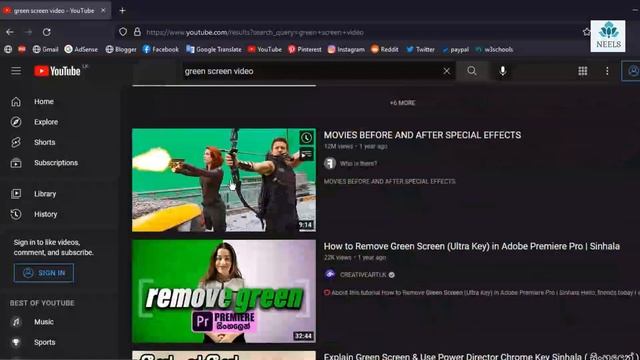This screenshot has width=640, height=360.
Task: Click the 'Who is there?' channel avatar
Action: [330, 163]
